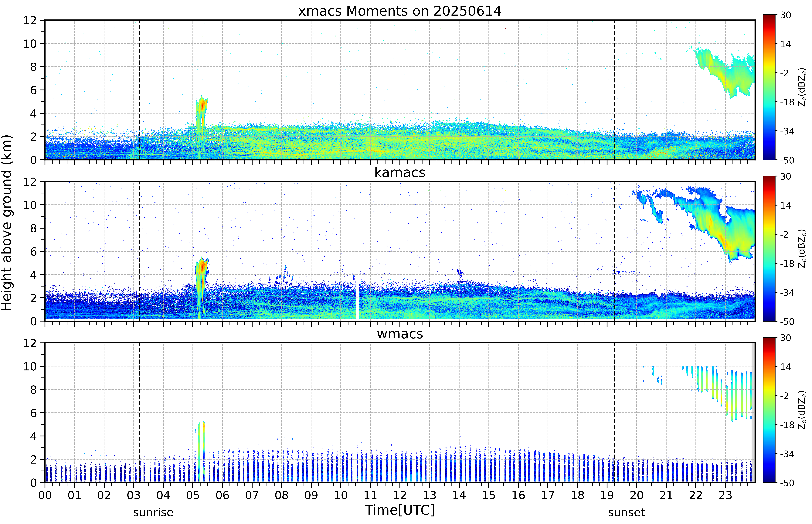The height and width of the screenshot is (524, 812).
Task: Click the xmacs panel reflectivity colorbar
Action: (x=769, y=87)
